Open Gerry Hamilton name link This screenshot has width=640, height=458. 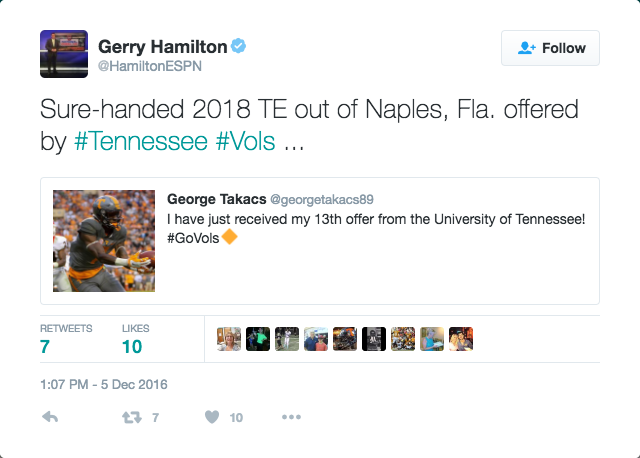(162, 47)
